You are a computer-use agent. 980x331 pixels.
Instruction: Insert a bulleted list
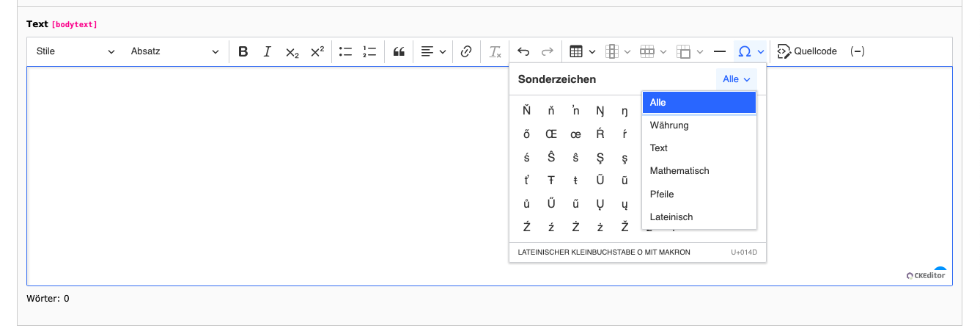click(345, 51)
